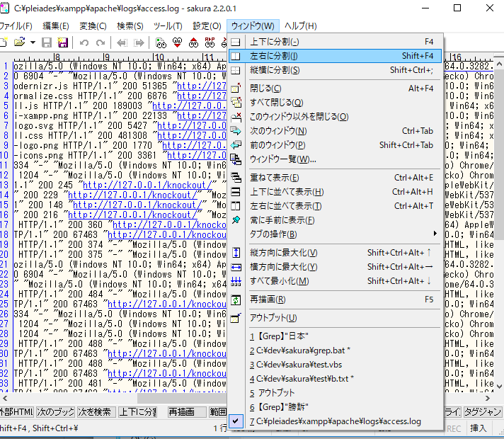Select 左右に並べて表示(T) tiling option
The height and width of the screenshot is (439, 504).
click(x=335, y=206)
